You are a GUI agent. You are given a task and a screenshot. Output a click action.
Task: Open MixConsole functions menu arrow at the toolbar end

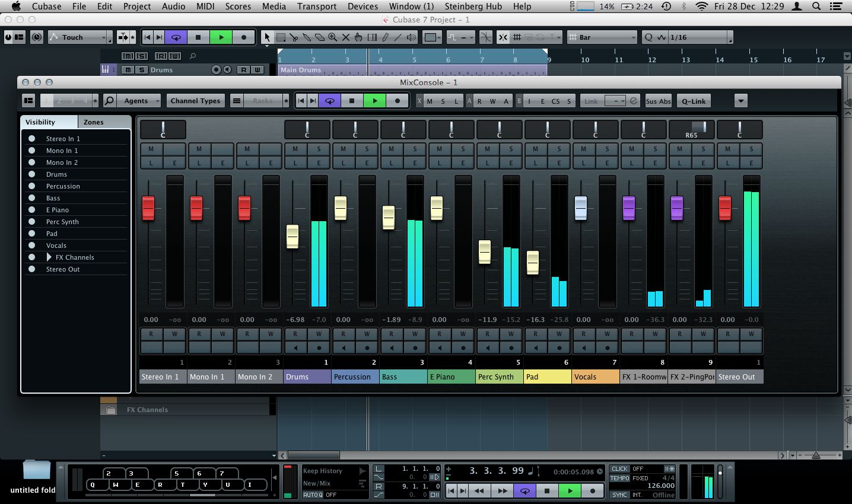(x=740, y=101)
